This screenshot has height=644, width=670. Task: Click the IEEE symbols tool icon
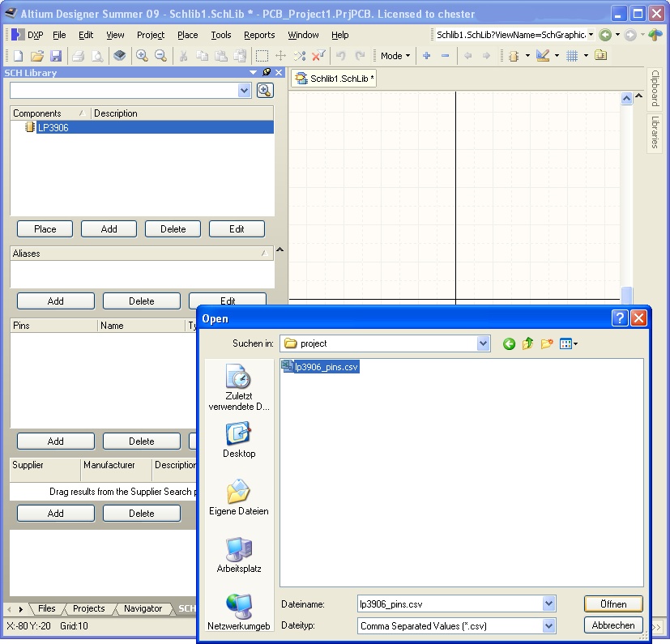point(514,56)
